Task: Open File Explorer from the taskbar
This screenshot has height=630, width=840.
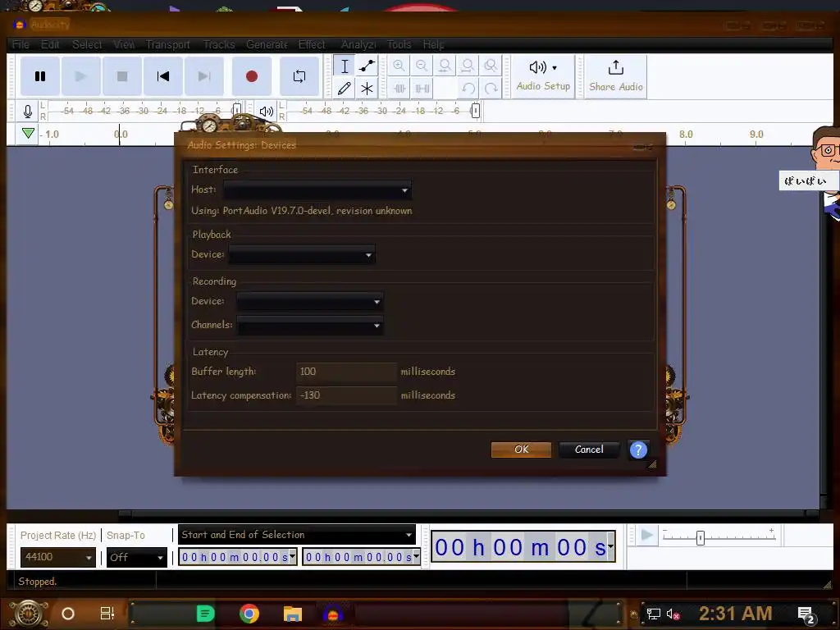Action: coord(293,614)
